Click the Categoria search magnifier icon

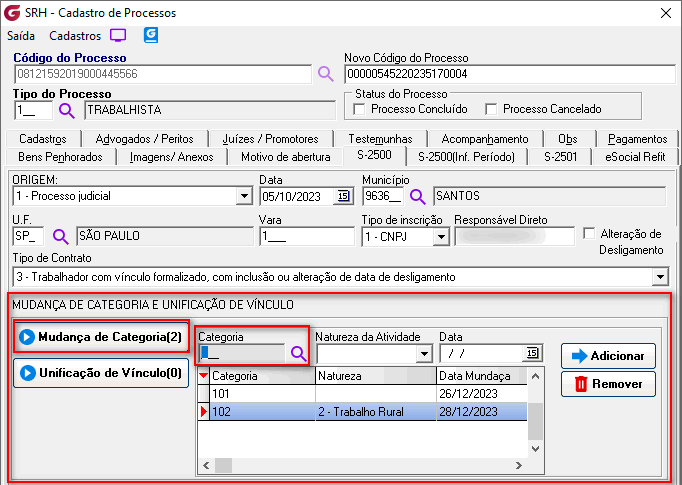(x=298, y=353)
